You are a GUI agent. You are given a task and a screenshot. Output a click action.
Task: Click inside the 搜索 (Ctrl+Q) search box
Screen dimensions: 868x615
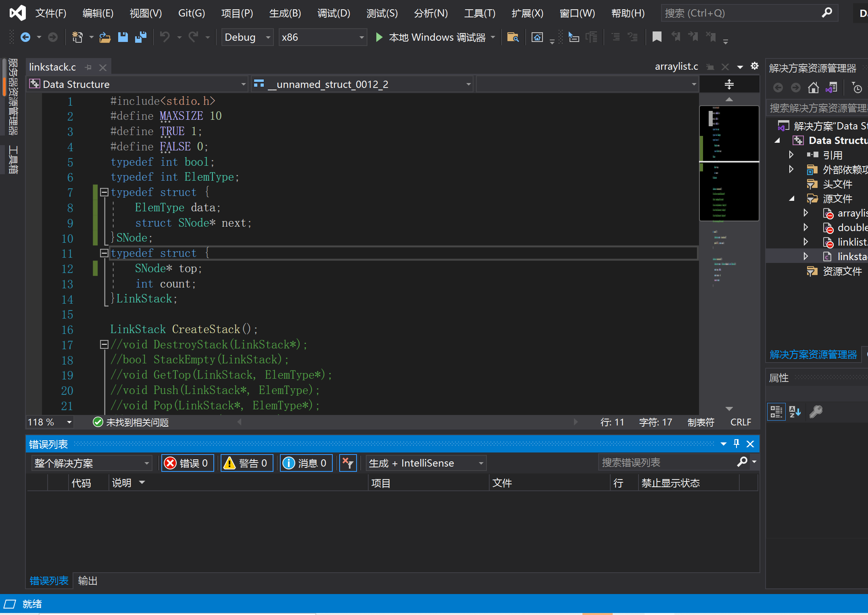[748, 13]
